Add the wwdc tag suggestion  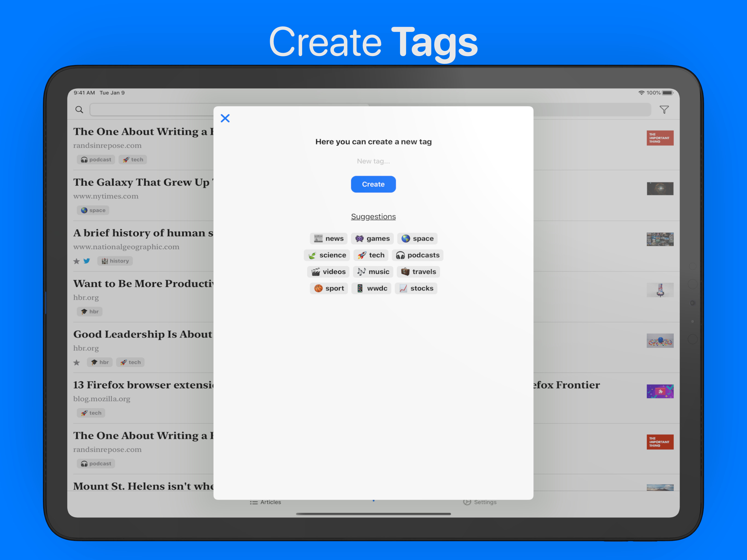pyautogui.click(x=372, y=288)
